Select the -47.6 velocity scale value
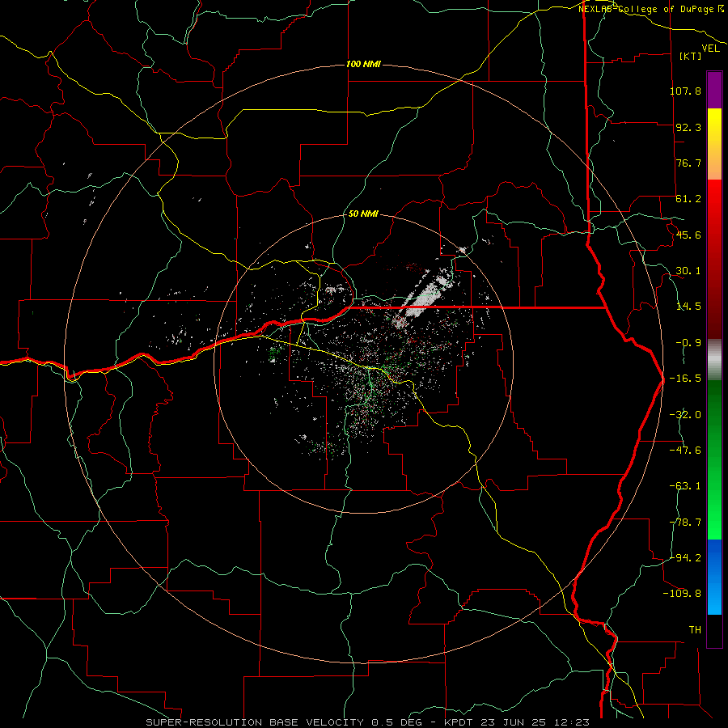Viewport: 728px width, 728px height. (685, 451)
